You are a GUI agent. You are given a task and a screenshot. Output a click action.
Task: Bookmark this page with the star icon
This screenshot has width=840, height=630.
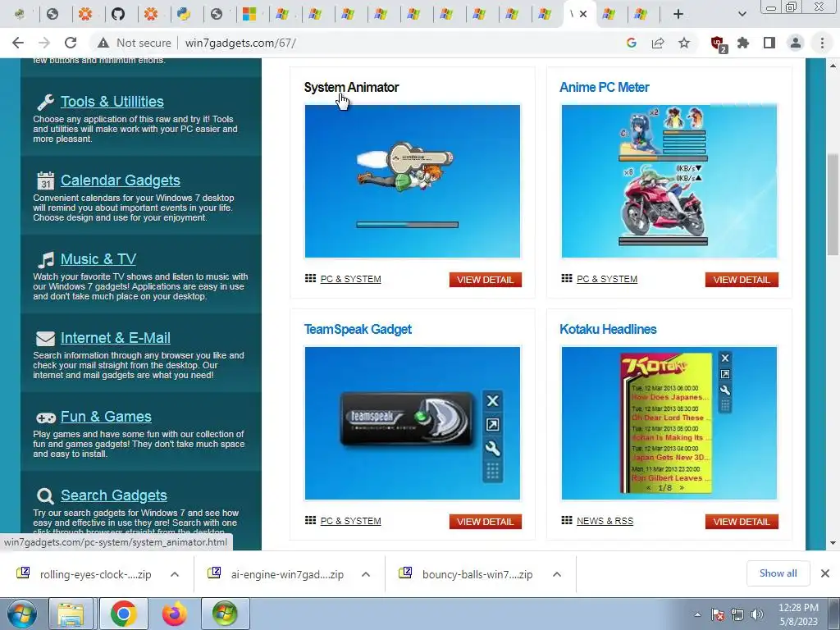(x=684, y=43)
